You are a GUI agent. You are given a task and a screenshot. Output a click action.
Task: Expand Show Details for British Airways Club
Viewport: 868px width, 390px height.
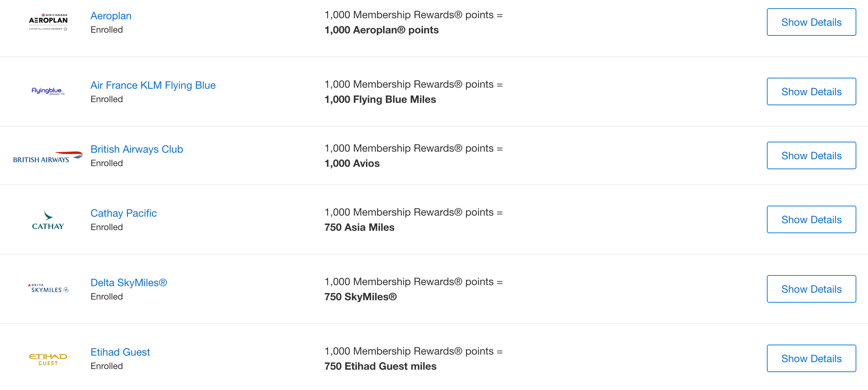tap(811, 156)
